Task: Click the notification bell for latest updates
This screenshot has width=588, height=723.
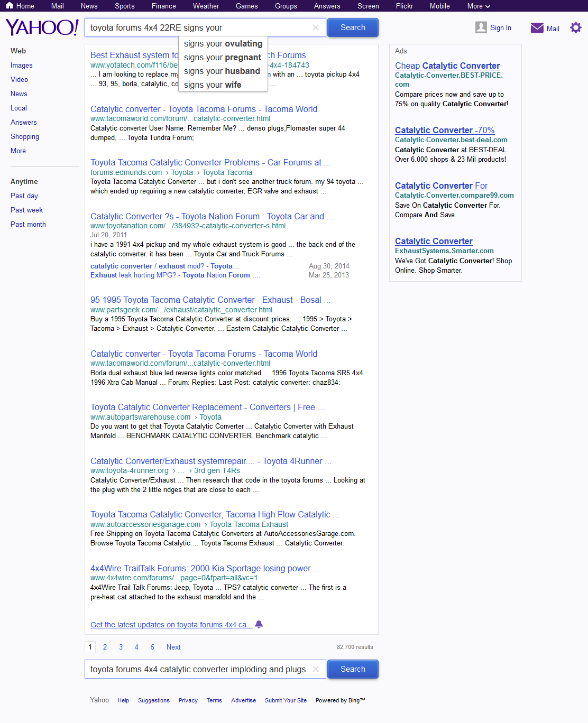Action: click(259, 624)
